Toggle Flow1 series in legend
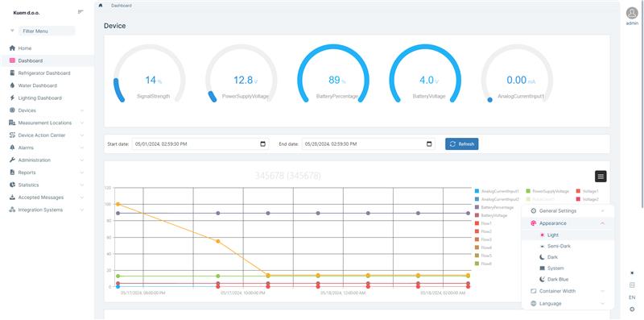 pyautogui.click(x=484, y=223)
